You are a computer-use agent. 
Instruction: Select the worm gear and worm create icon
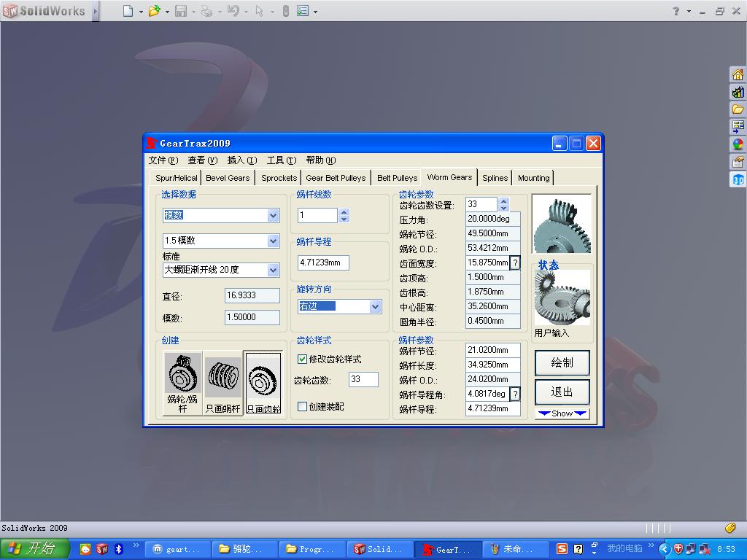click(182, 376)
